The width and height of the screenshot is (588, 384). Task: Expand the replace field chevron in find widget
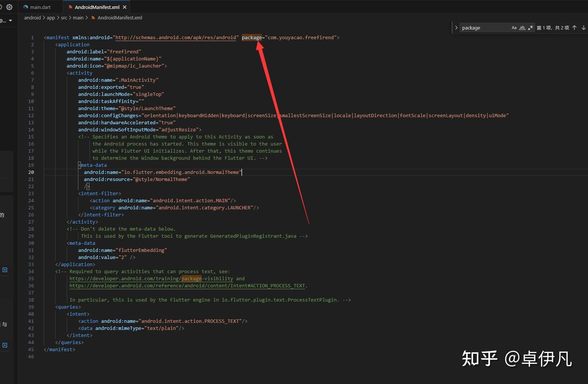456,28
